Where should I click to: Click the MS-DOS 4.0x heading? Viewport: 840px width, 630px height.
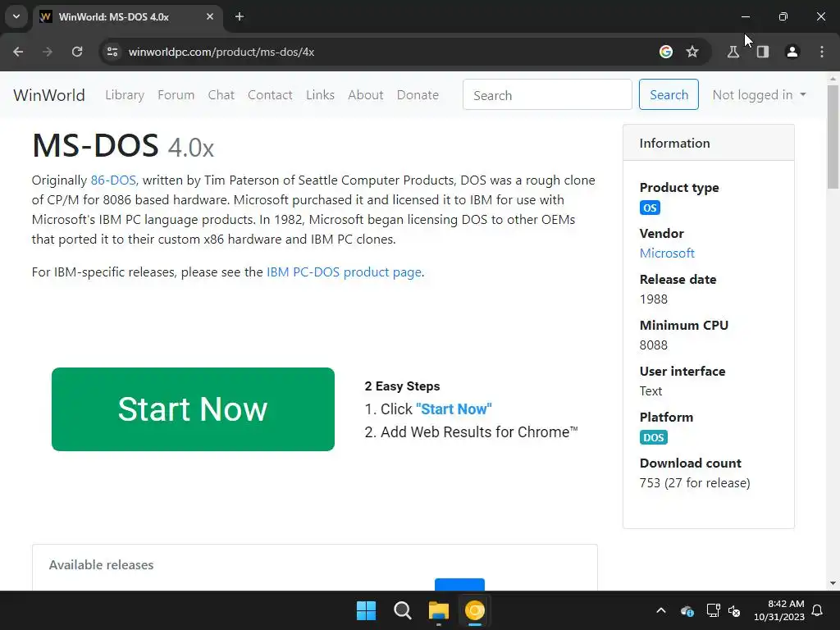coord(123,146)
